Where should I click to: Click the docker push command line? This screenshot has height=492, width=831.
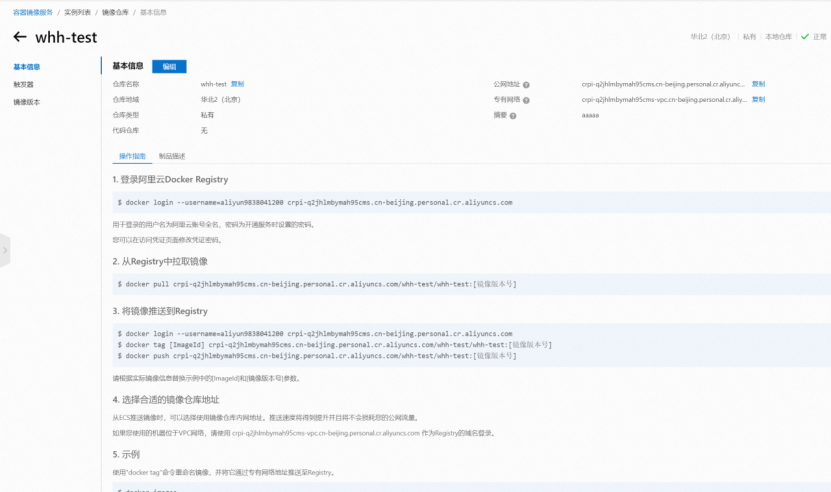pyautogui.click(x=317, y=356)
